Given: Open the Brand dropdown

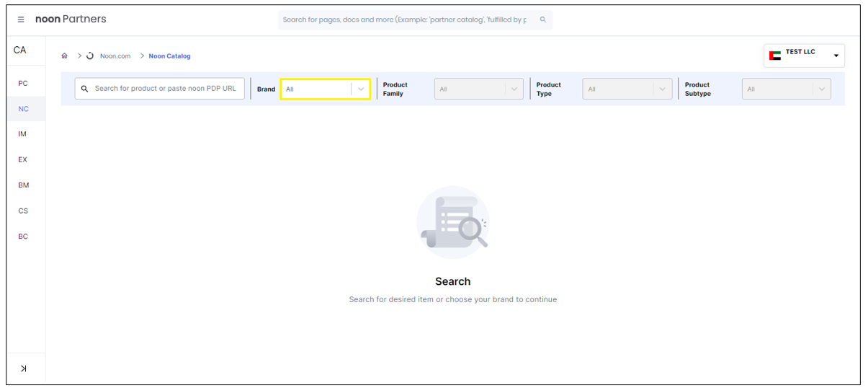Looking at the screenshot, I should pyautogui.click(x=326, y=89).
